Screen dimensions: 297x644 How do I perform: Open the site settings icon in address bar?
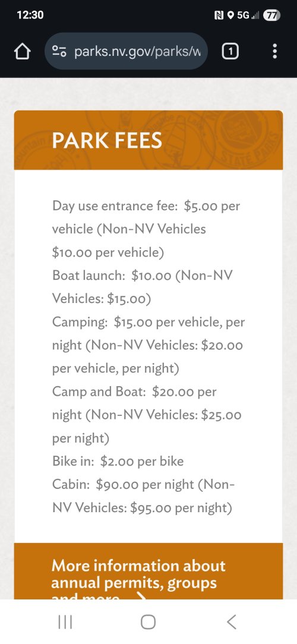(x=59, y=51)
